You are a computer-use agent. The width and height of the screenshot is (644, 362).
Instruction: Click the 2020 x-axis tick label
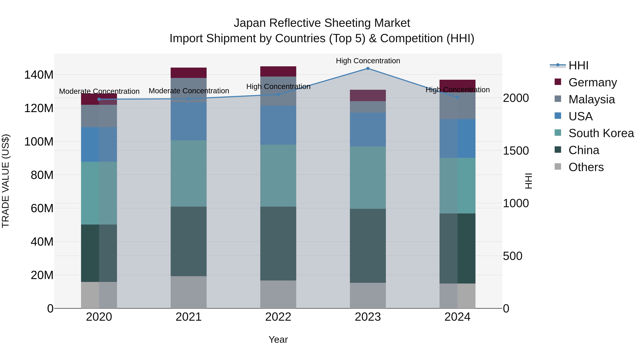pyautogui.click(x=99, y=317)
